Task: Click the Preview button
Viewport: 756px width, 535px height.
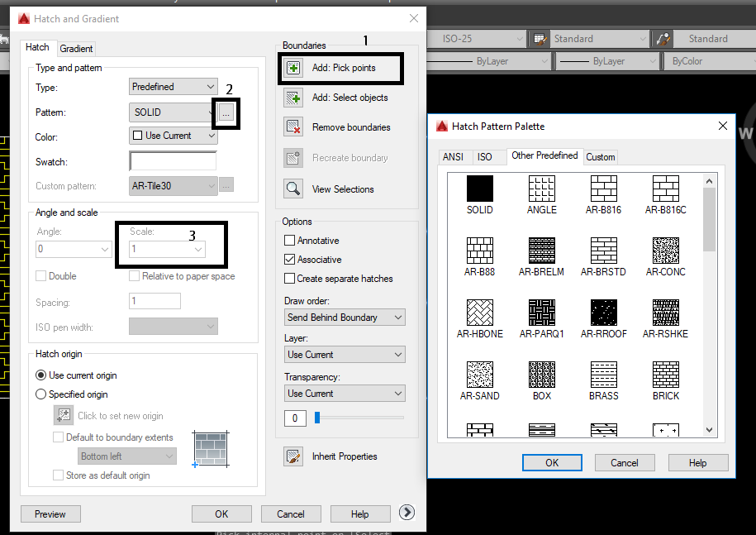Action: 50,514
